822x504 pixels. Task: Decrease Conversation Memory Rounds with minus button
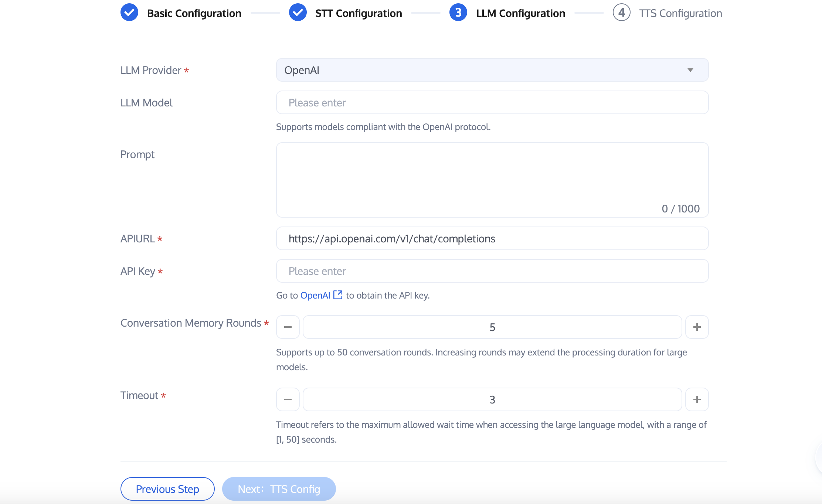pos(288,327)
